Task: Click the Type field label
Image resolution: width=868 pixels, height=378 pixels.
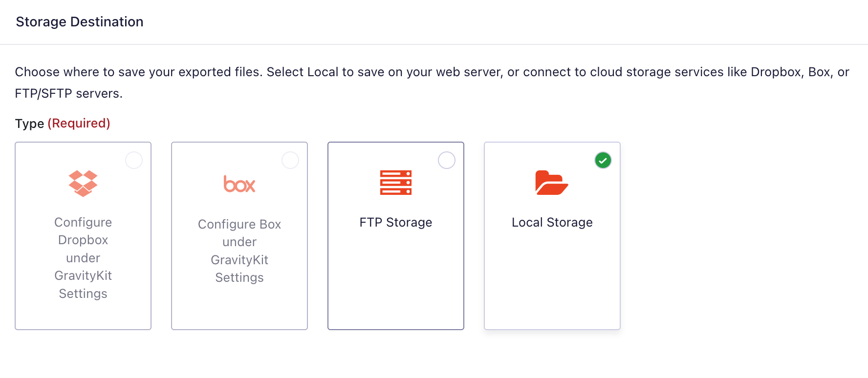Action: click(x=29, y=124)
